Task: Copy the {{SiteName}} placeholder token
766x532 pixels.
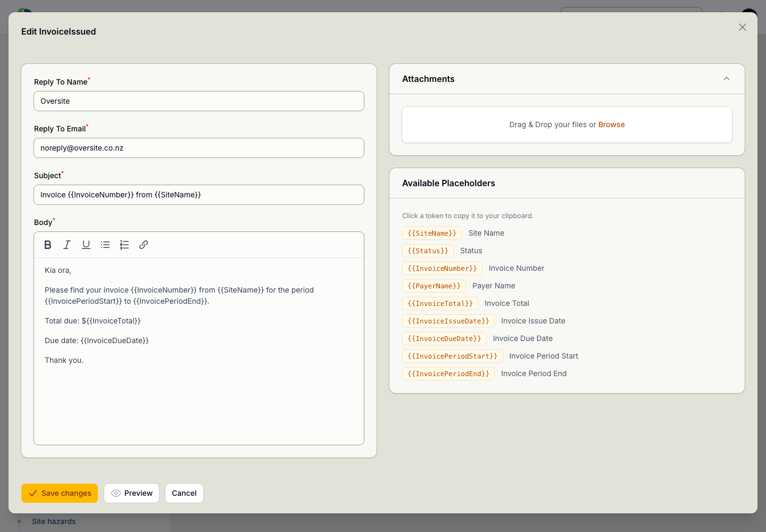Action: (432, 233)
